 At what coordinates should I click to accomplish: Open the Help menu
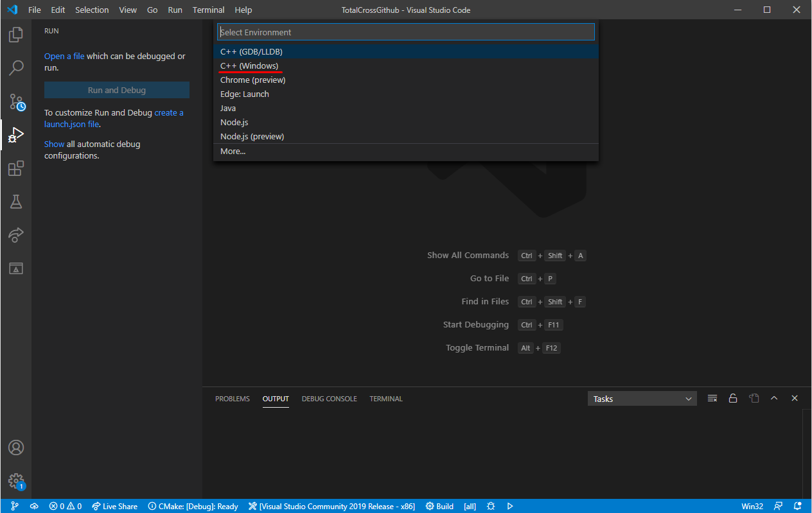[x=243, y=10]
